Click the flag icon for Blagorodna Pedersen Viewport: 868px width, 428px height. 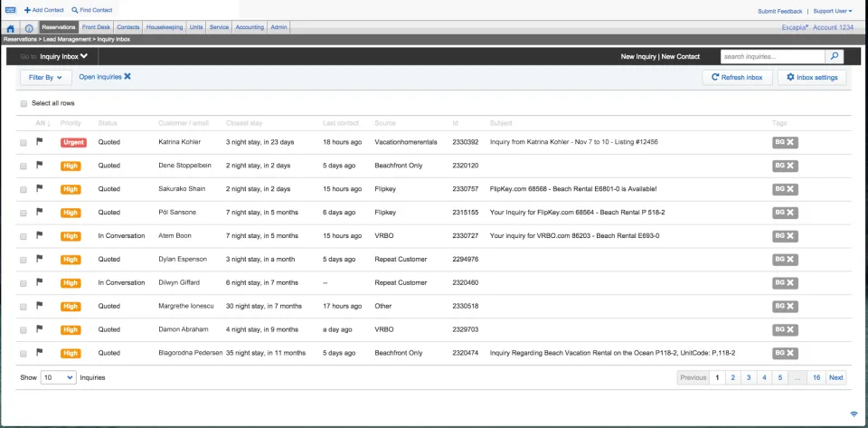[x=39, y=352]
